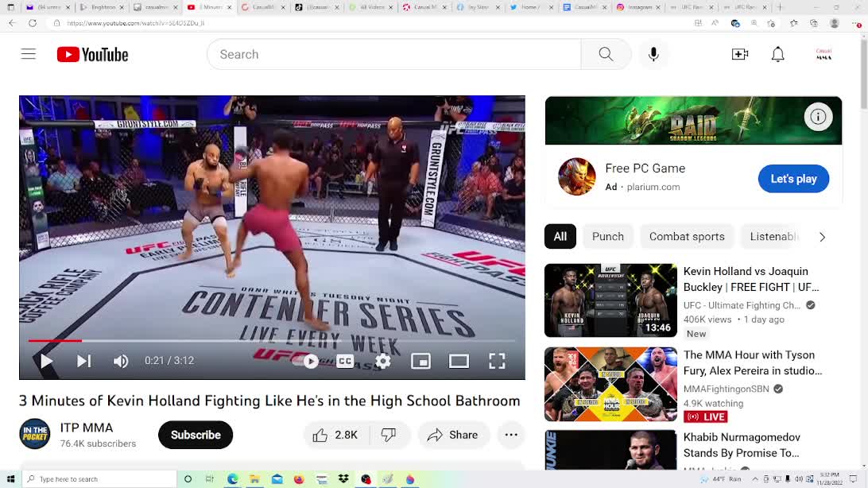Play the video
This screenshot has width=868, height=488.
tap(46, 361)
